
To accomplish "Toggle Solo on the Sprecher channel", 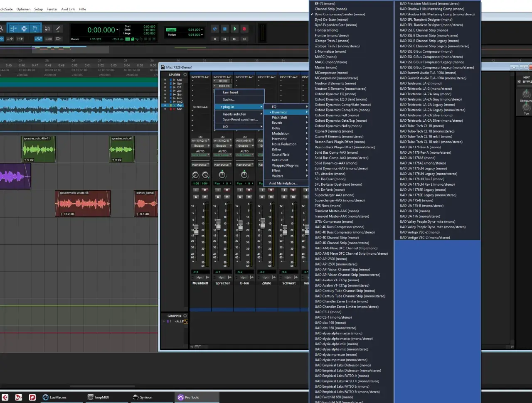I will click(x=218, y=197).
